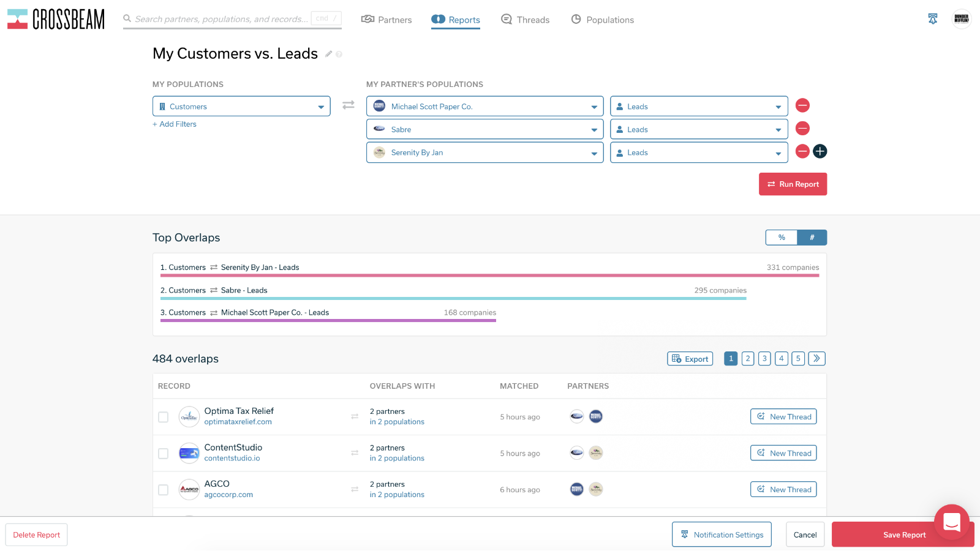Click Michael Scott icon in AGCO row
Image resolution: width=980 pixels, height=551 pixels.
(x=577, y=489)
